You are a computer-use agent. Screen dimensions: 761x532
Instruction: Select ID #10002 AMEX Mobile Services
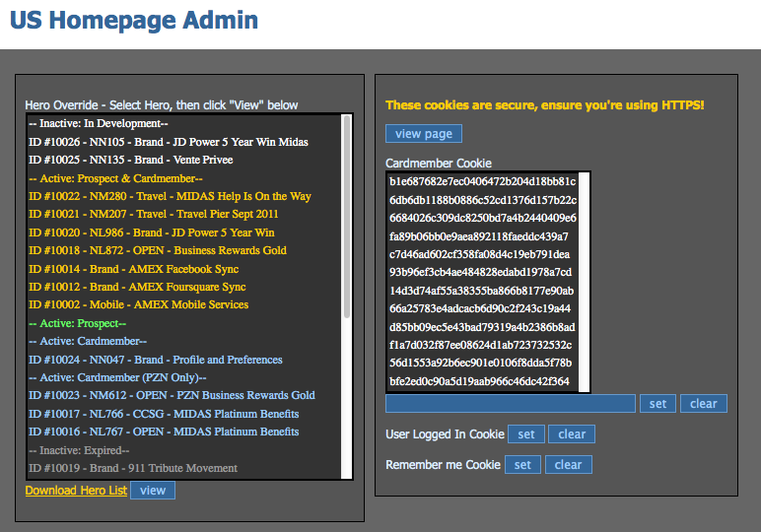point(138,305)
